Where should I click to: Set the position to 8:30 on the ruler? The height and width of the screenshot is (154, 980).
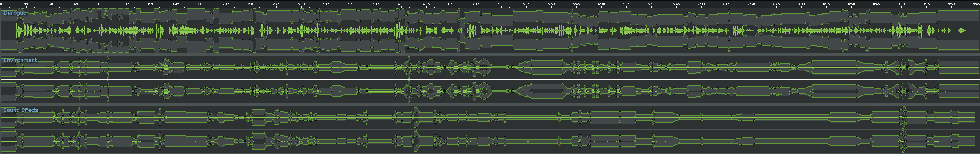tap(851, 4)
